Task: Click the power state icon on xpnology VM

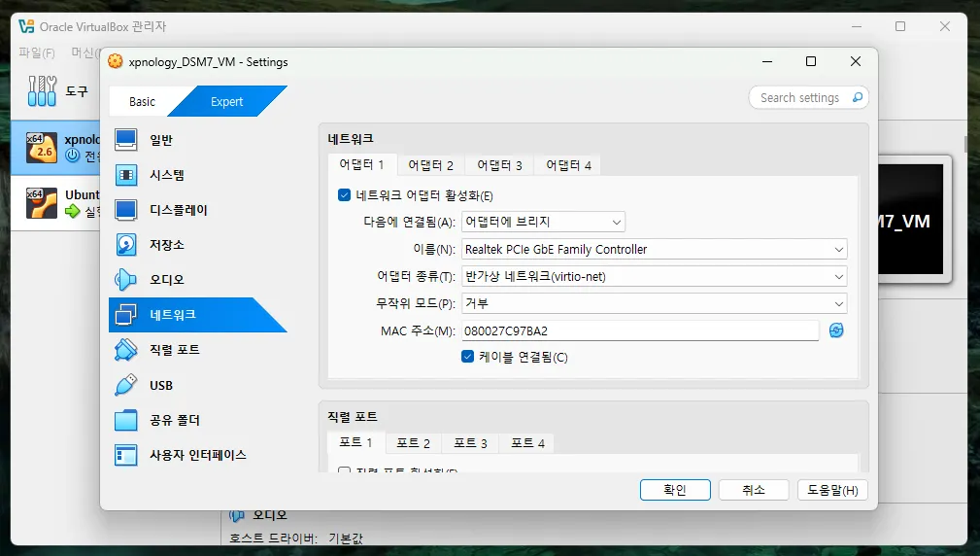Action: [x=73, y=156]
